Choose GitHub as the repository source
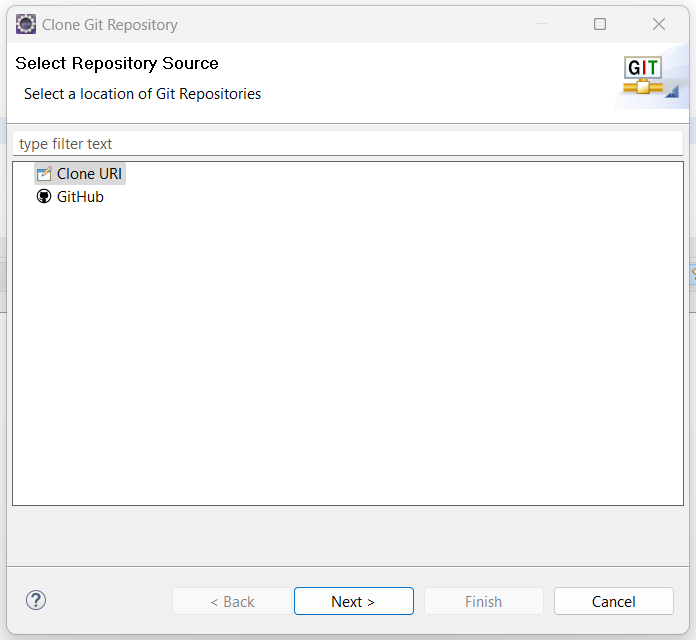 tap(80, 197)
